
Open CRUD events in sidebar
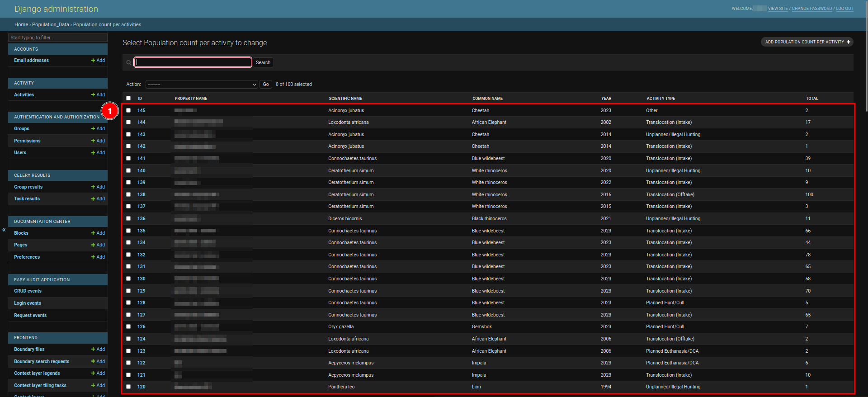[x=28, y=291]
